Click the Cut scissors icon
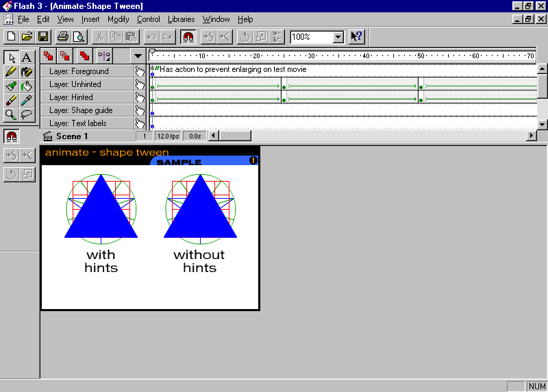This screenshot has height=392, width=548. point(99,37)
